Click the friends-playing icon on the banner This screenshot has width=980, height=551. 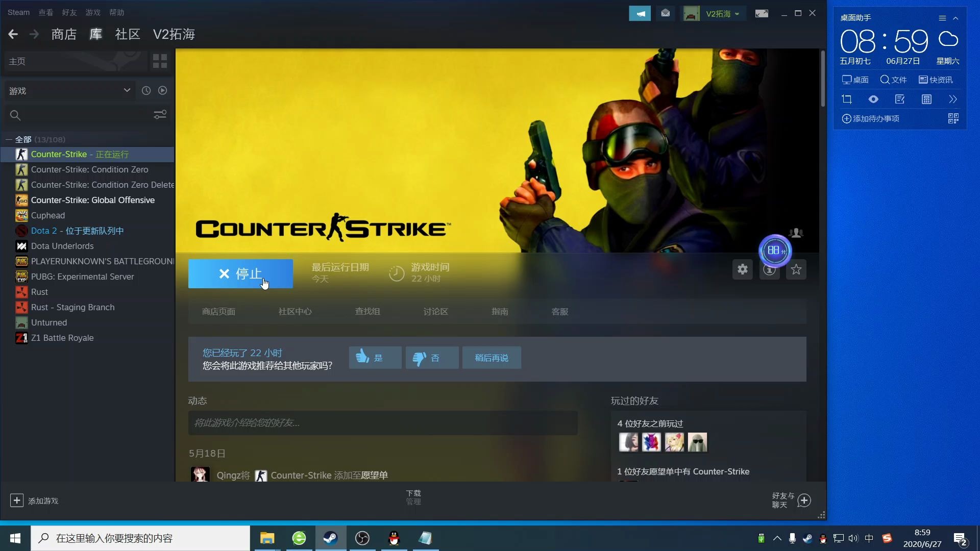(x=796, y=233)
